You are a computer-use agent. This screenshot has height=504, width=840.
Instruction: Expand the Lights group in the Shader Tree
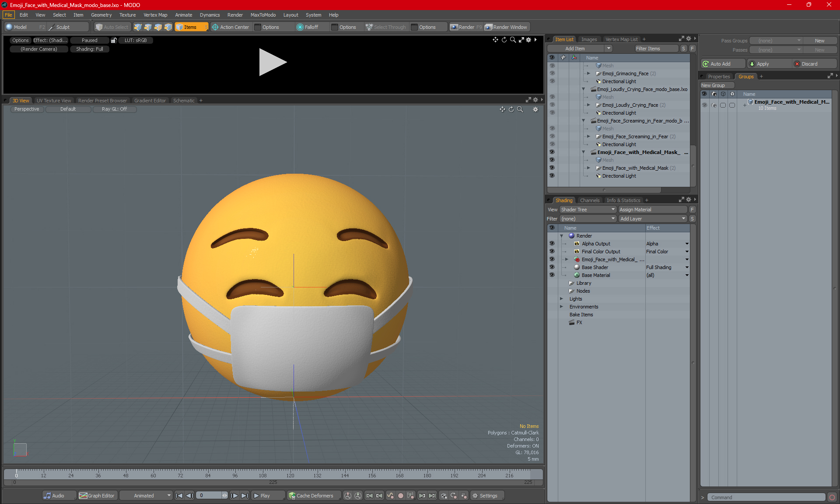[562, 299]
